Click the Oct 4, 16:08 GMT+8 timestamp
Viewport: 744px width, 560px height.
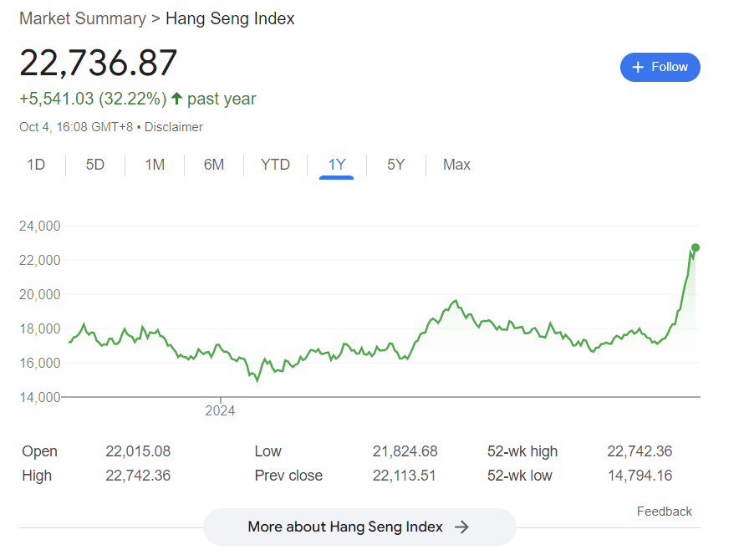tap(76, 127)
